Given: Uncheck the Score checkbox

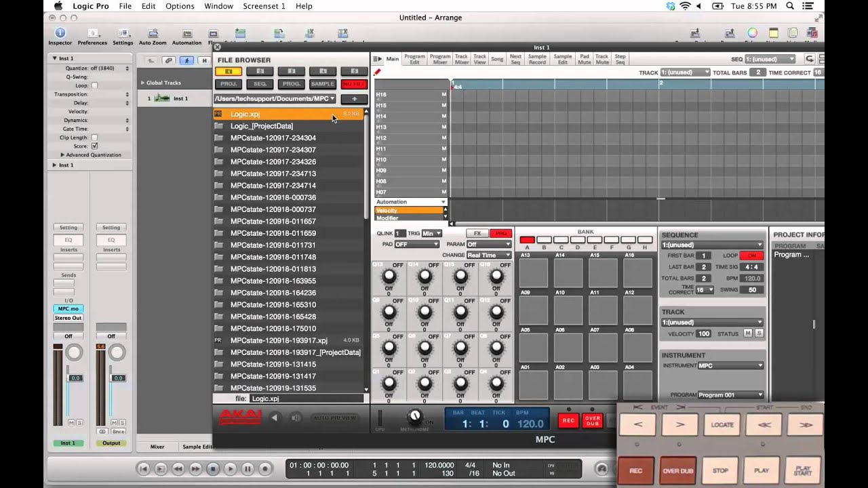Looking at the screenshot, I should (x=94, y=146).
